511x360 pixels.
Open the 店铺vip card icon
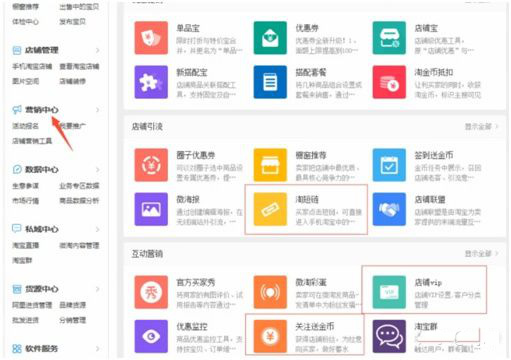[389, 292]
